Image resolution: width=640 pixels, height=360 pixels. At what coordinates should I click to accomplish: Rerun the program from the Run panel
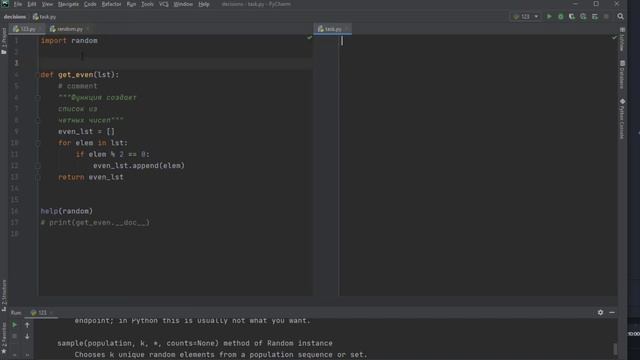pos(14,325)
